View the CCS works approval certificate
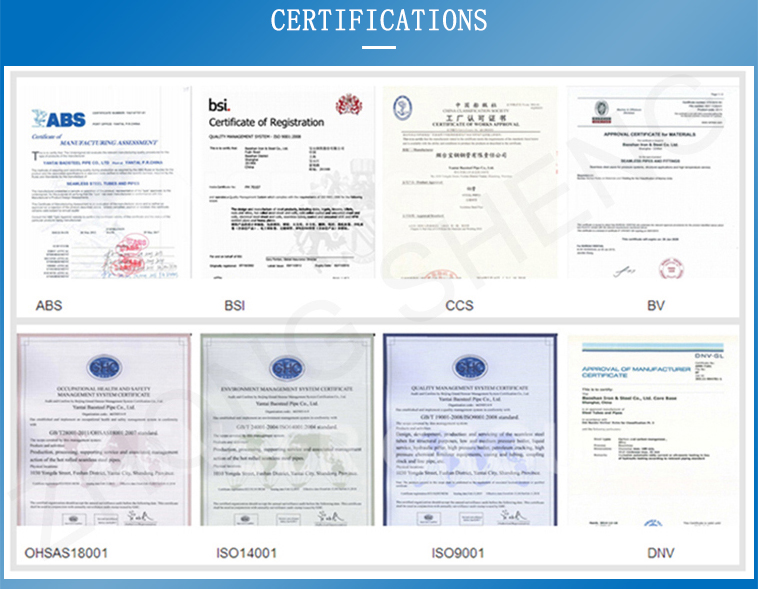758x589 pixels. [x=470, y=182]
